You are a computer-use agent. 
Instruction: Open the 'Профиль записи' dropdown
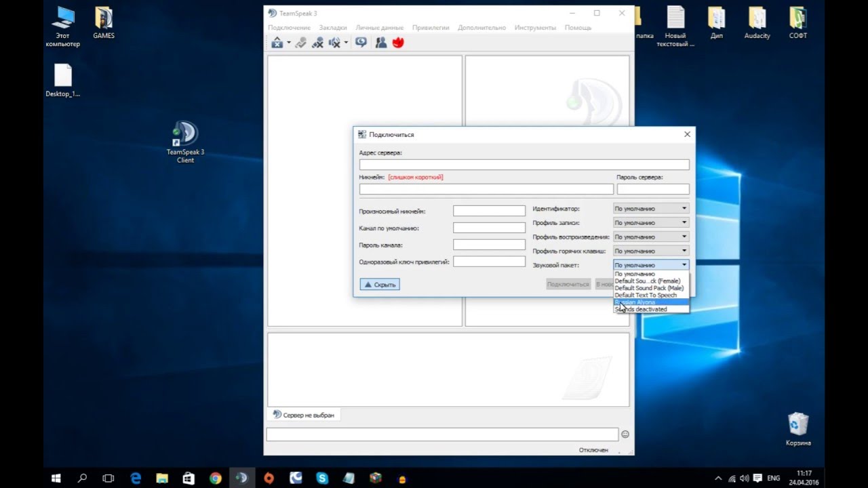point(651,222)
